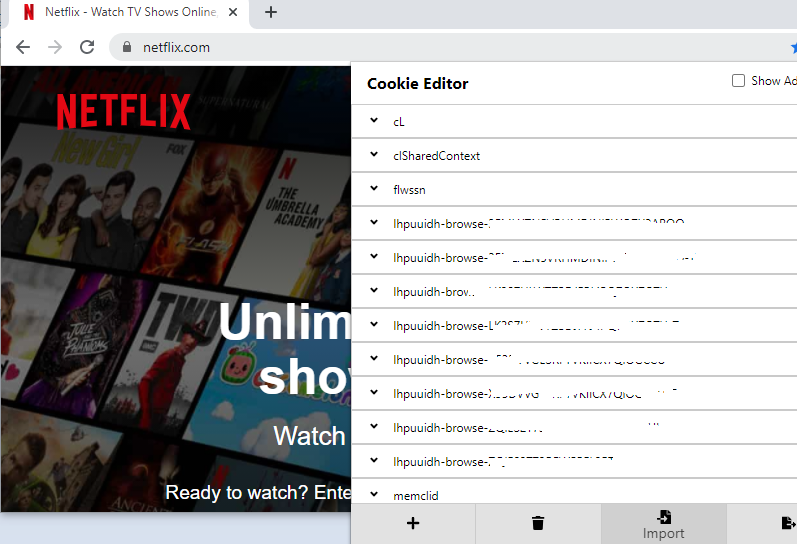Expand the clSharedContext cookie

575,156
